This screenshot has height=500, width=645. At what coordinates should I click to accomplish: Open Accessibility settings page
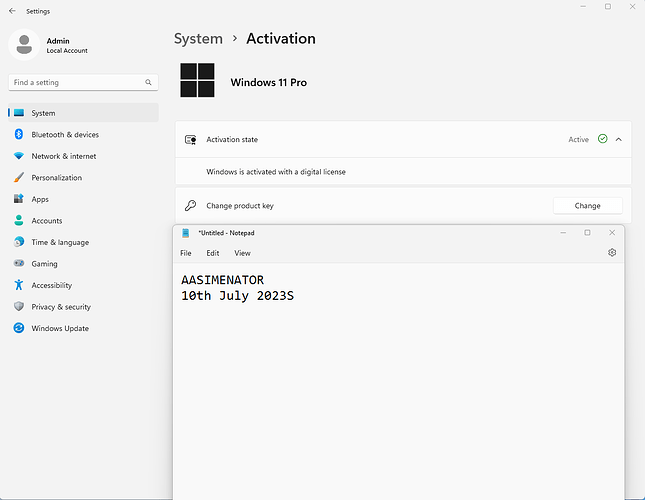pyautogui.click(x=84, y=285)
